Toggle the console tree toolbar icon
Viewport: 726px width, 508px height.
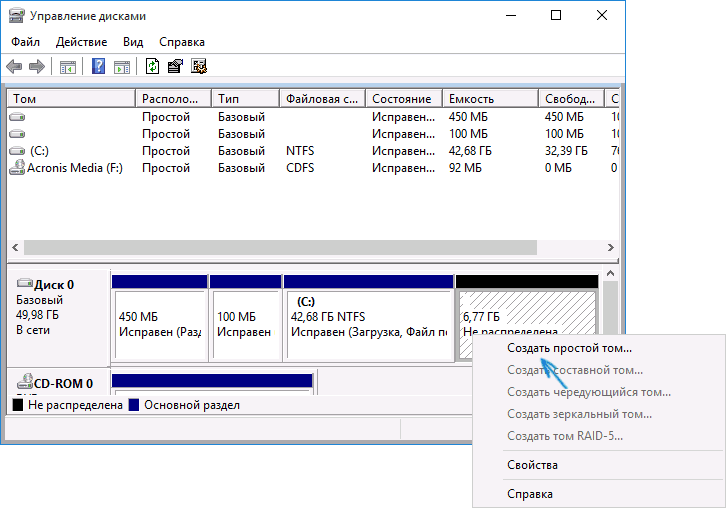tap(68, 67)
